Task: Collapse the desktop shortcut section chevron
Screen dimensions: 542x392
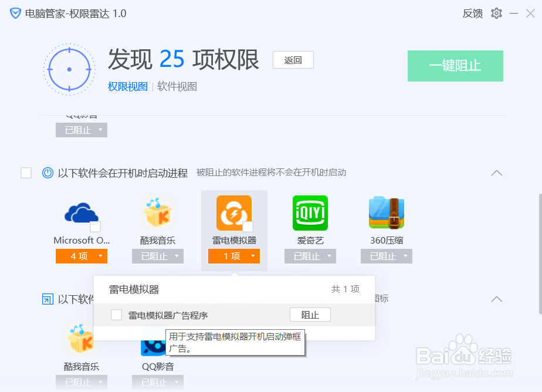Action: click(x=497, y=299)
